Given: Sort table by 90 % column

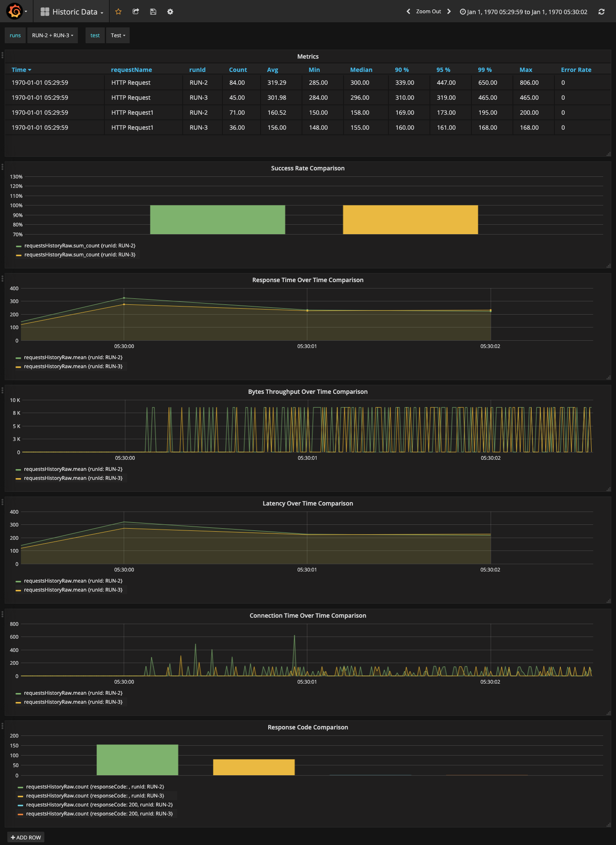Looking at the screenshot, I should pos(402,70).
